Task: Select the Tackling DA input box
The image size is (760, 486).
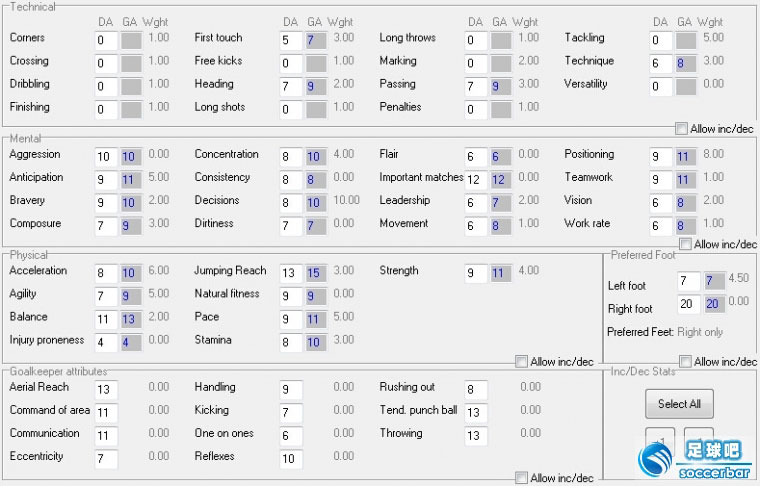Action: [661, 40]
